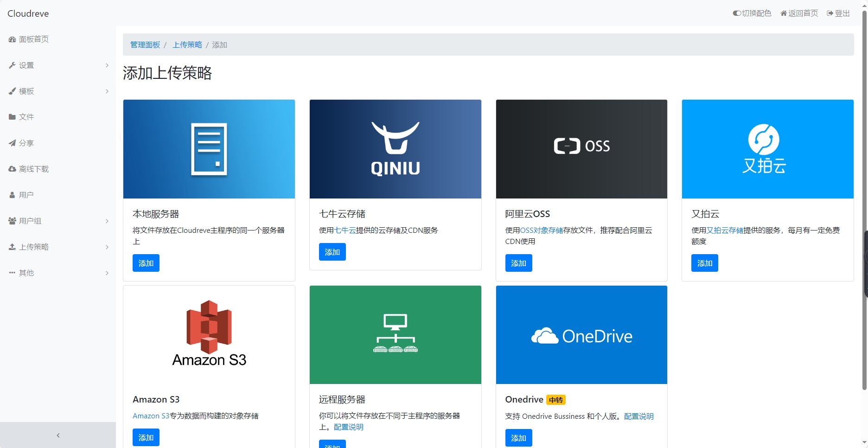Click the QINIU bull logo image
This screenshot has height=448, width=868.
click(x=396, y=149)
